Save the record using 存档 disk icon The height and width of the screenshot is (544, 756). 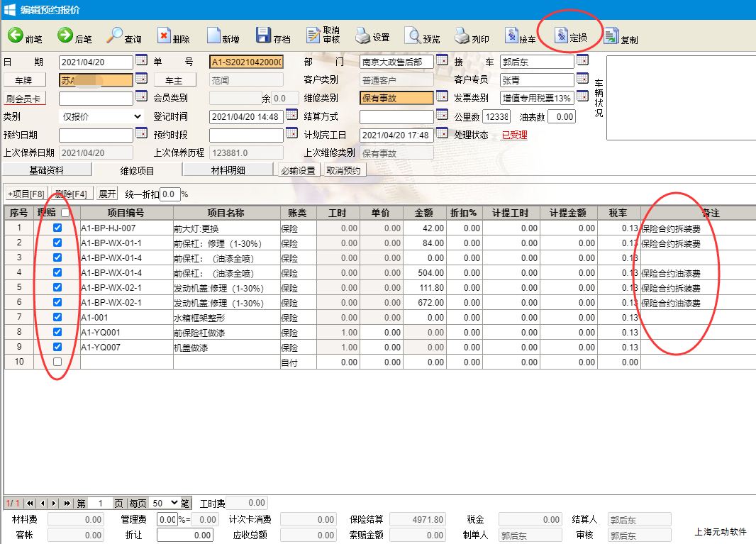[x=264, y=35]
